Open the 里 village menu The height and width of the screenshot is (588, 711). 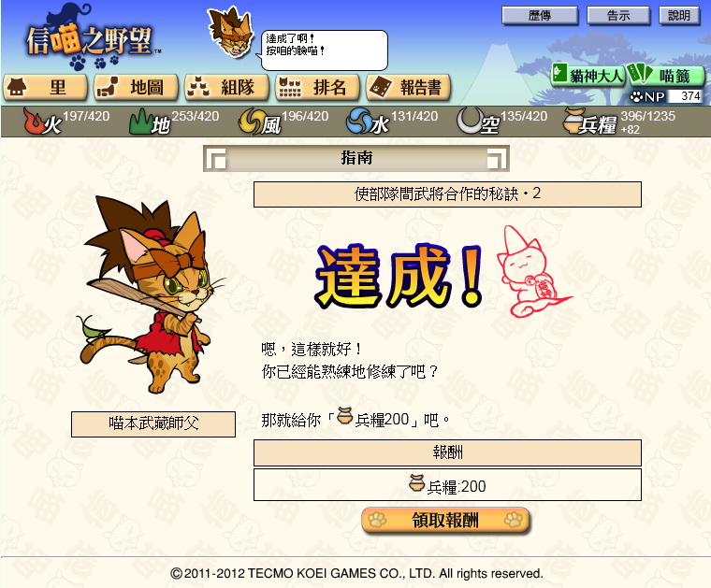45,87
